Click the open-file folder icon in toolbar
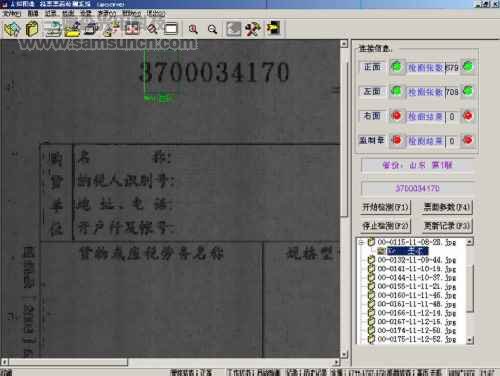This screenshot has height=376, width=500. (12, 29)
